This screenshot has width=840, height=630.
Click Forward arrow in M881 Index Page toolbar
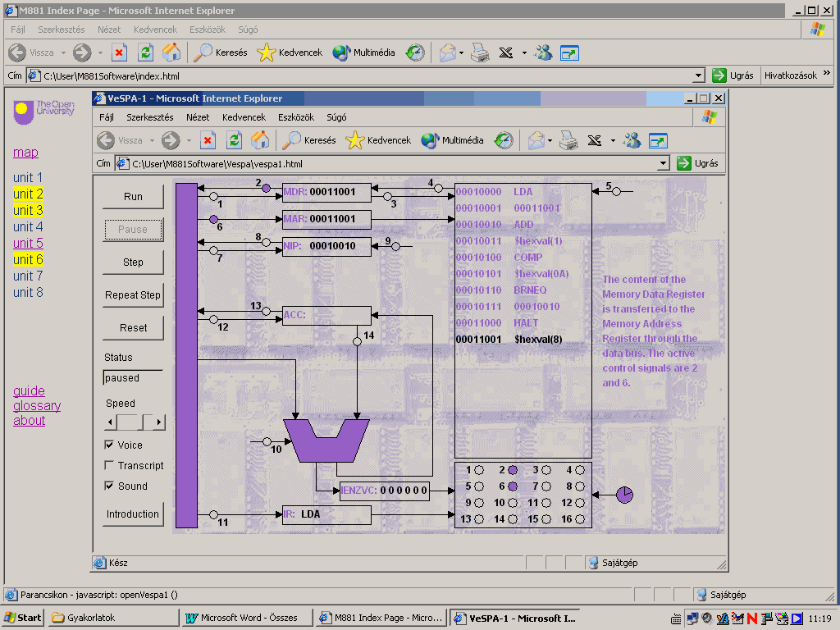[x=82, y=52]
